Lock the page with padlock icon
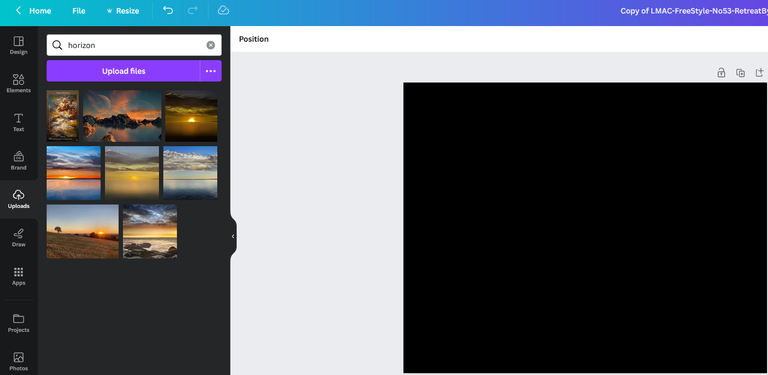The width and height of the screenshot is (768, 375). point(721,72)
